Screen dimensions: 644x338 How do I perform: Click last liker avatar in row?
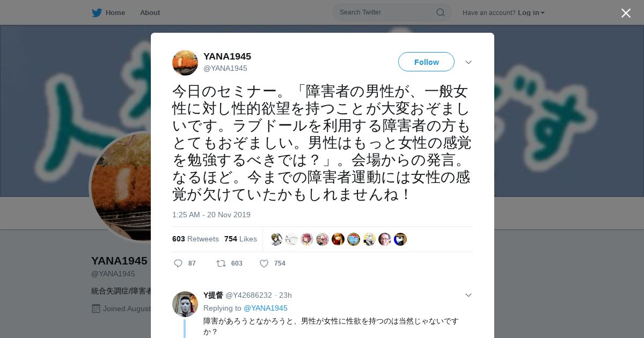400,239
